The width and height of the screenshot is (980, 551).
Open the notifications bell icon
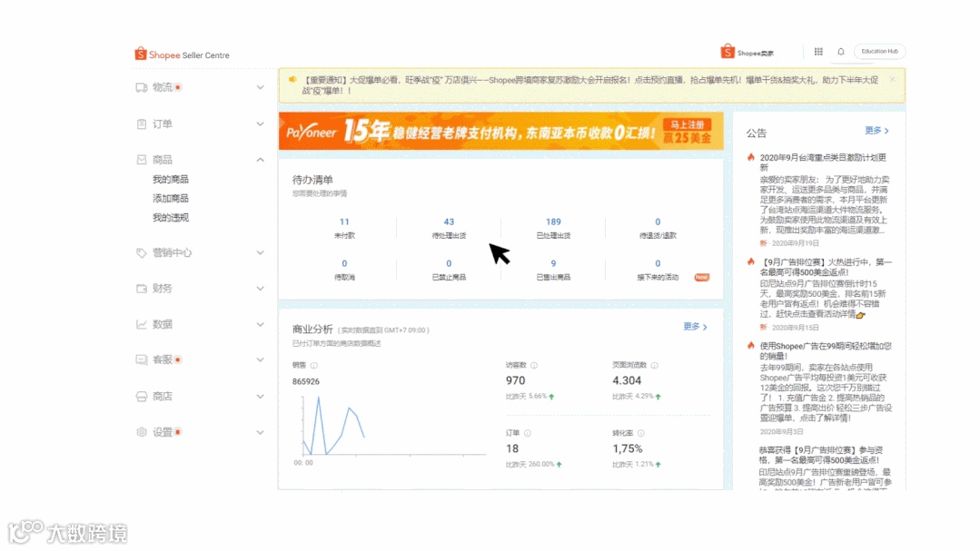point(841,52)
